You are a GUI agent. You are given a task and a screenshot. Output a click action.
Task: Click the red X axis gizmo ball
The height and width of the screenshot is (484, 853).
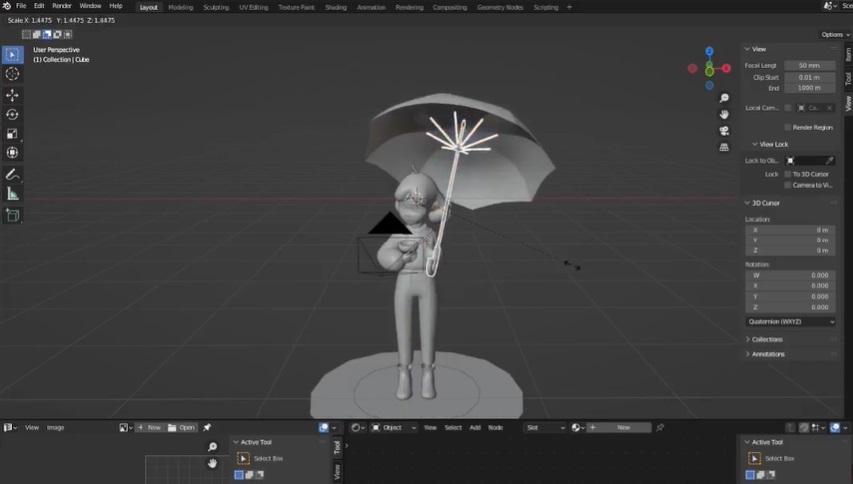pyautogui.click(x=726, y=69)
